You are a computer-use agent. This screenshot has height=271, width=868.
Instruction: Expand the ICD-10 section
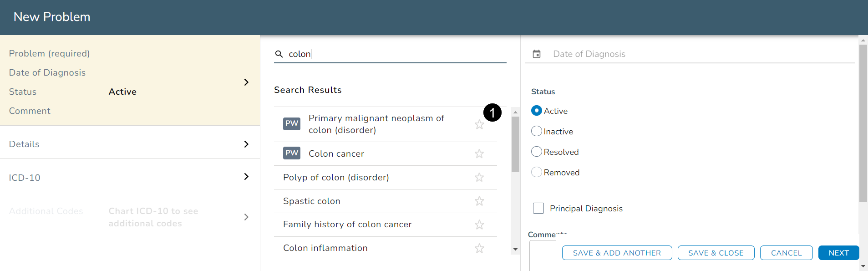[246, 177]
